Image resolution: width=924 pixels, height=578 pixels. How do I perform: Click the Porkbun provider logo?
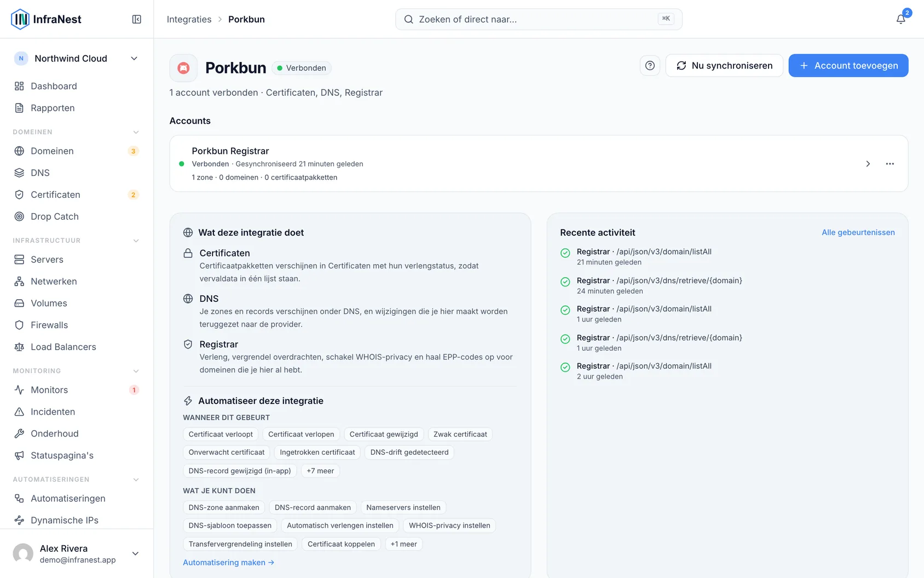click(184, 68)
